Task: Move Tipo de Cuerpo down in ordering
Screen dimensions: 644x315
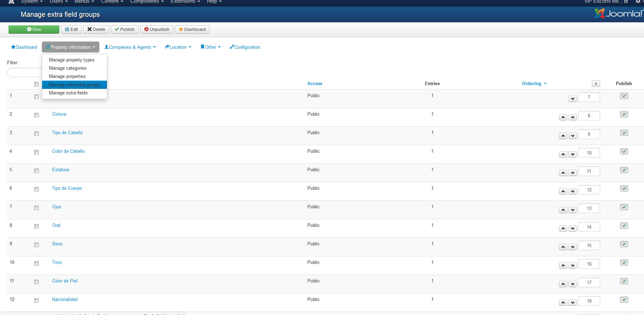Action: coord(573,191)
